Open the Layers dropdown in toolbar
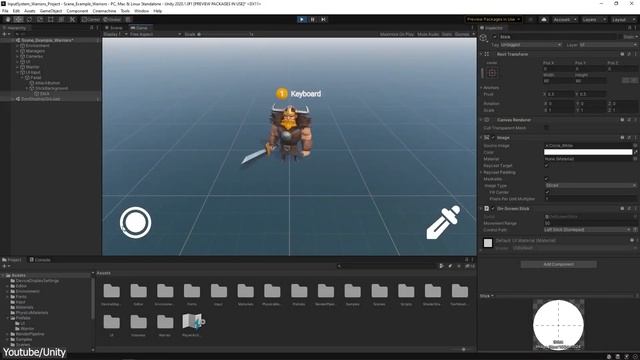The width and height of the screenshot is (640, 360). coord(593,20)
